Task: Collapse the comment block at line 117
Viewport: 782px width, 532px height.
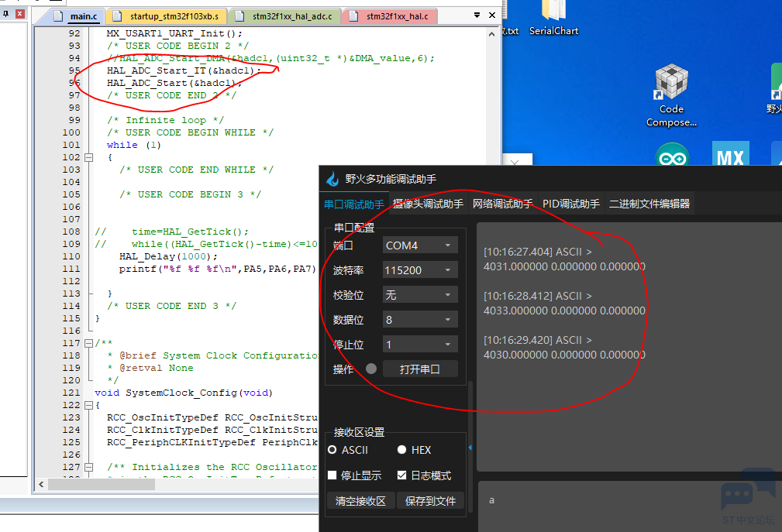Action: 89,343
